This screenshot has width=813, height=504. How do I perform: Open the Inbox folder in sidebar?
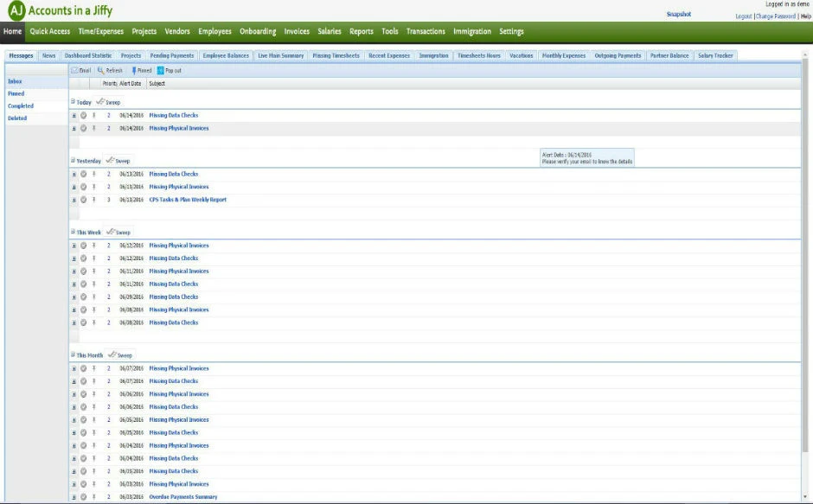[x=15, y=81]
